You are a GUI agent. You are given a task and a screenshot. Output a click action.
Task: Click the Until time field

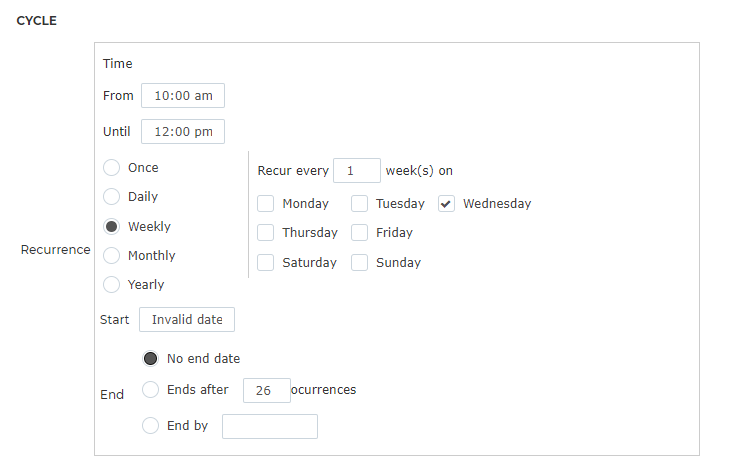point(183,131)
